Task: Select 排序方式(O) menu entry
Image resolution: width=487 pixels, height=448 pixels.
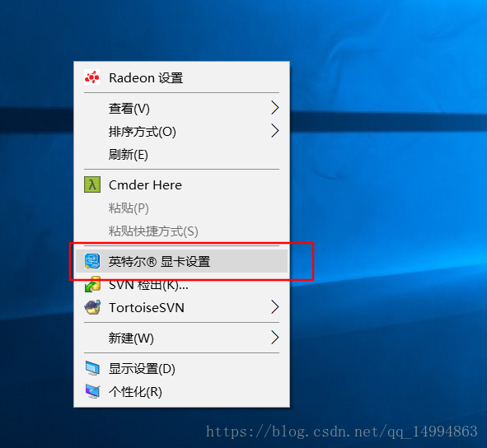Action: [x=181, y=131]
